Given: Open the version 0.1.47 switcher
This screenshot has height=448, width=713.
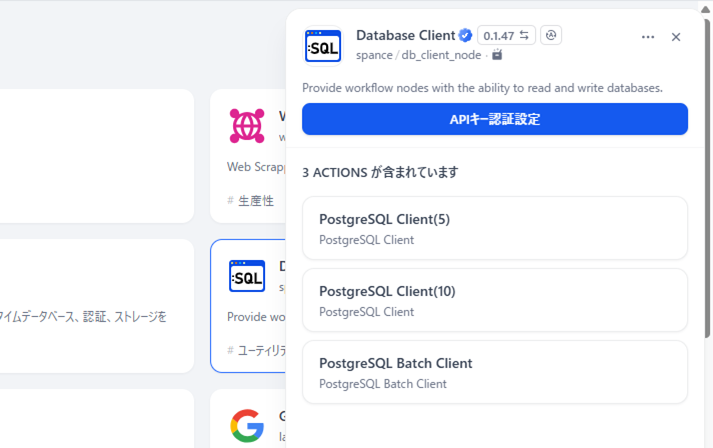Looking at the screenshot, I should tap(507, 36).
